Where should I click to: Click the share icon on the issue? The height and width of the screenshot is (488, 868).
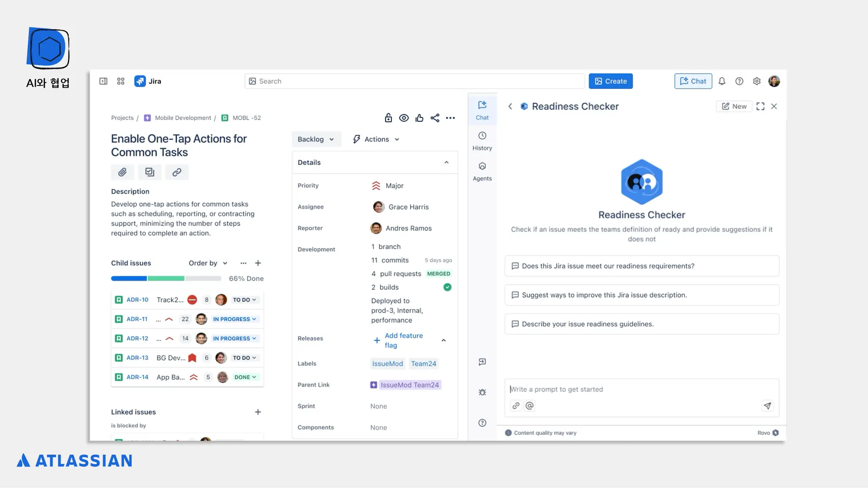click(435, 118)
